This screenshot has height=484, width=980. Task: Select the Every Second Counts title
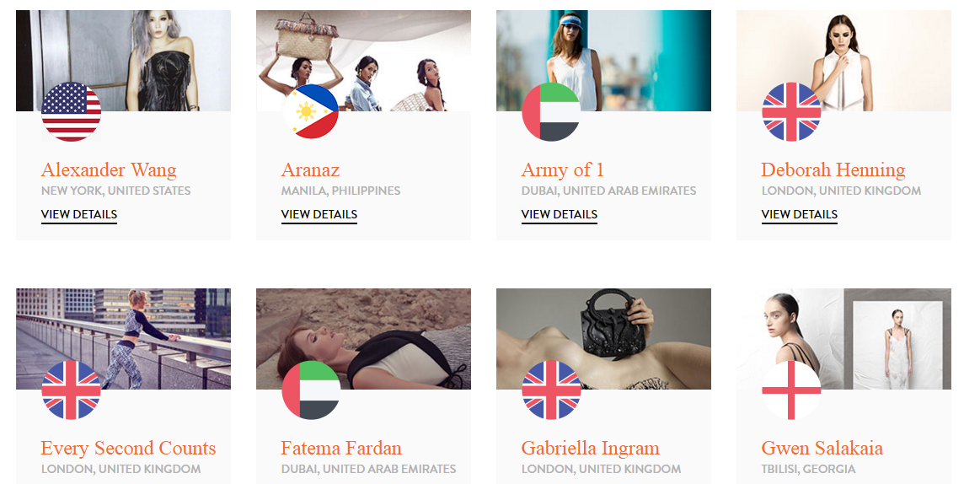[129, 449]
